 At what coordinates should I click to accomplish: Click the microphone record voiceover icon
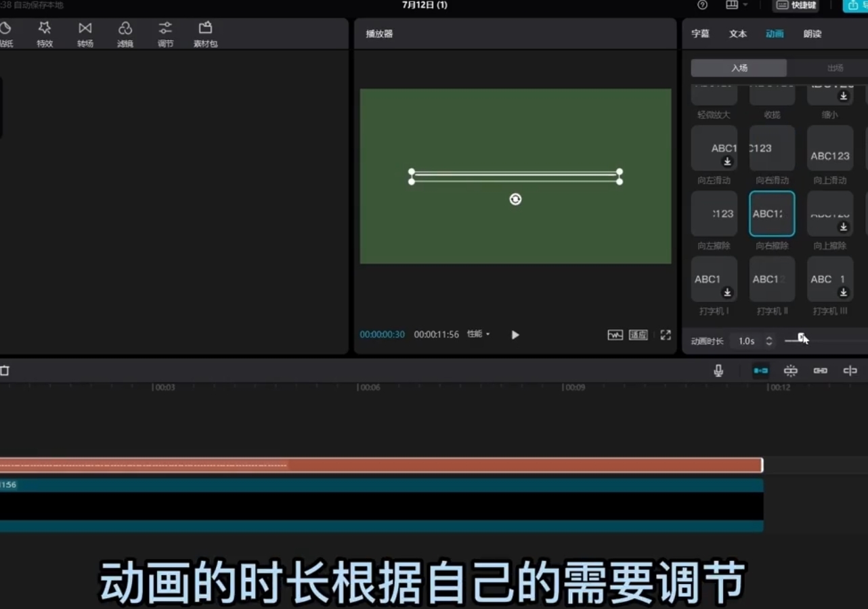point(718,371)
